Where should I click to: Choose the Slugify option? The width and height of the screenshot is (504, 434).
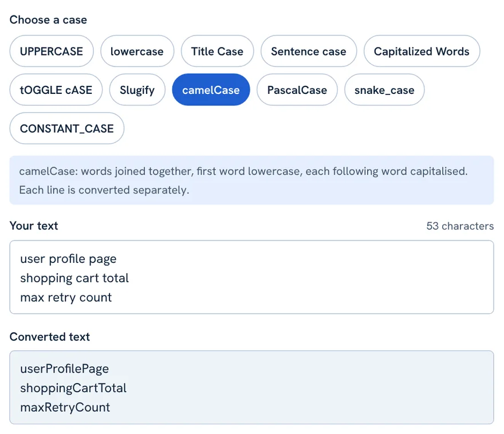(137, 90)
